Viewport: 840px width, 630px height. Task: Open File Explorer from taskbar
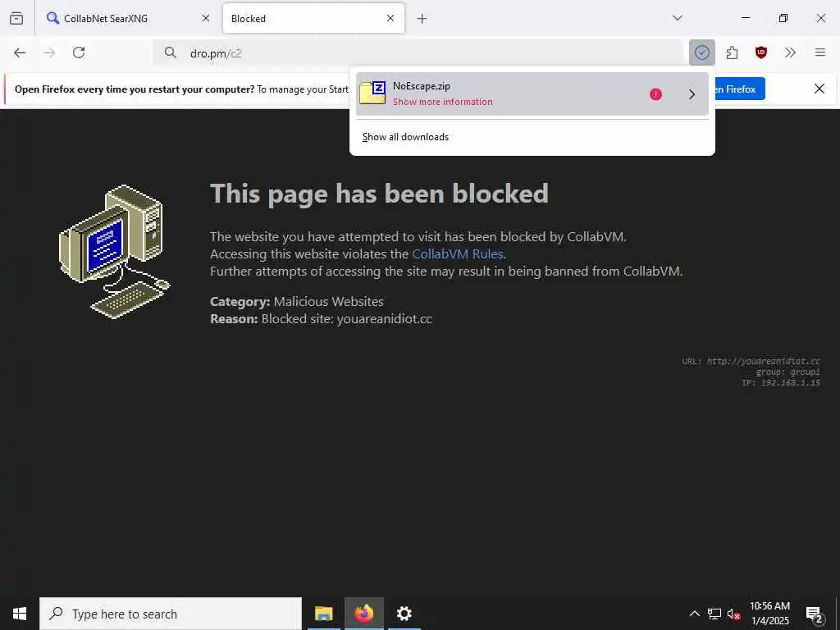pyautogui.click(x=323, y=614)
